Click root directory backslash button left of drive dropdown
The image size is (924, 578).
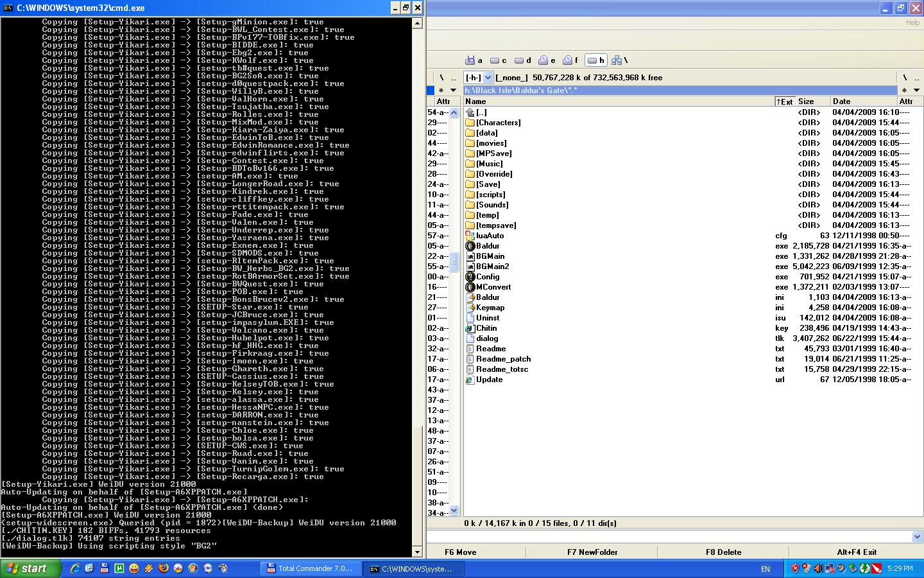tap(441, 77)
